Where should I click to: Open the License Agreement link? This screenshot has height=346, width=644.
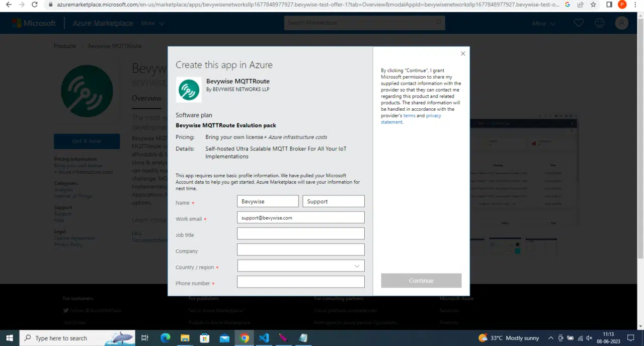(74, 238)
